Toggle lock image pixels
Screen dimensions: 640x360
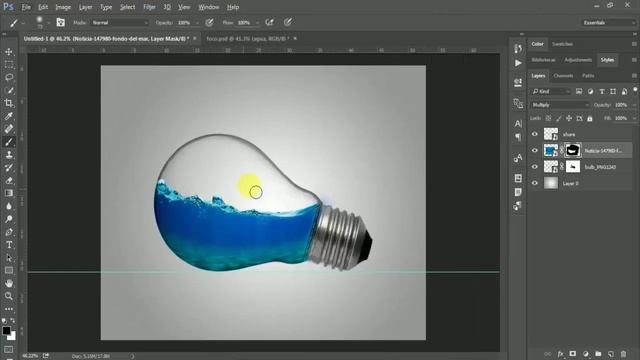click(x=559, y=118)
